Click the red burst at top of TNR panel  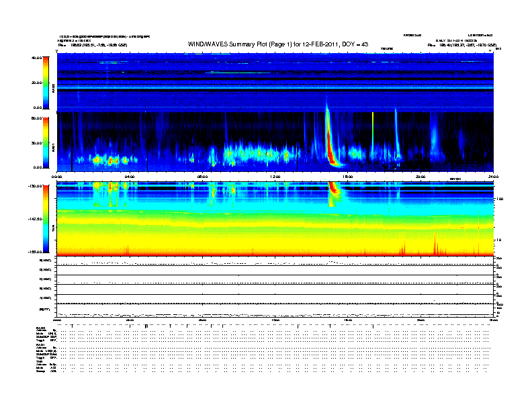pyautogui.click(x=334, y=187)
